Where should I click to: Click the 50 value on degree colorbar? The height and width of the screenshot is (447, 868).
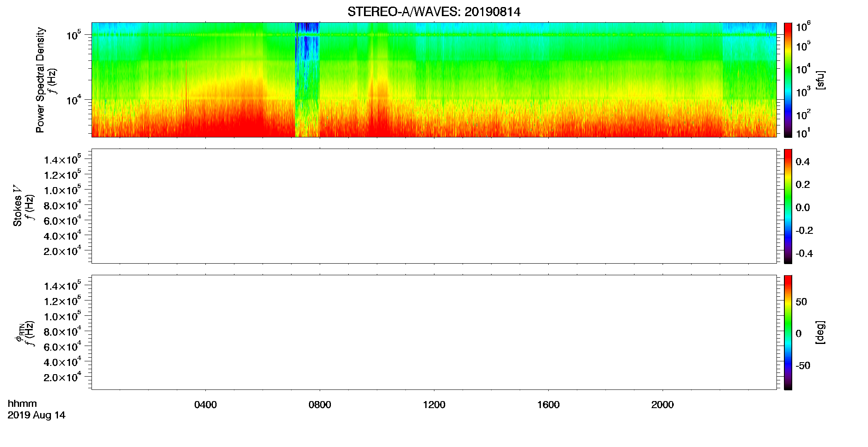coord(801,302)
